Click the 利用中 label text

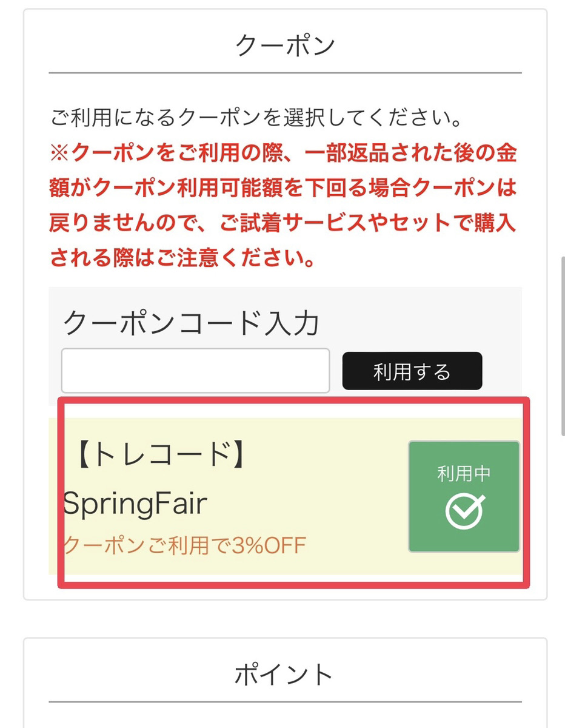(x=464, y=474)
